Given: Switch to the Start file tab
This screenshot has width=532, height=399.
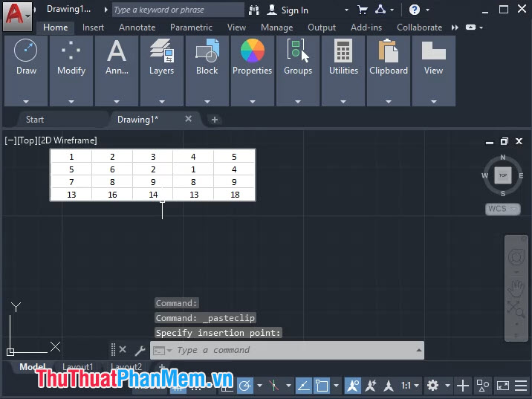Looking at the screenshot, I should tap(35, 120).
